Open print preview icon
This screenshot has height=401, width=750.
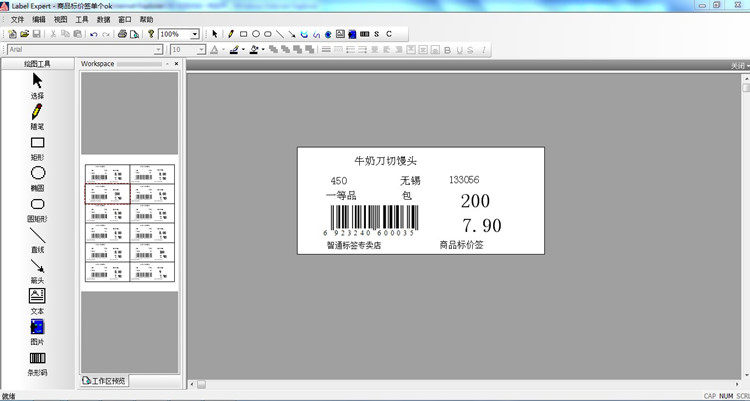point(135,34)
